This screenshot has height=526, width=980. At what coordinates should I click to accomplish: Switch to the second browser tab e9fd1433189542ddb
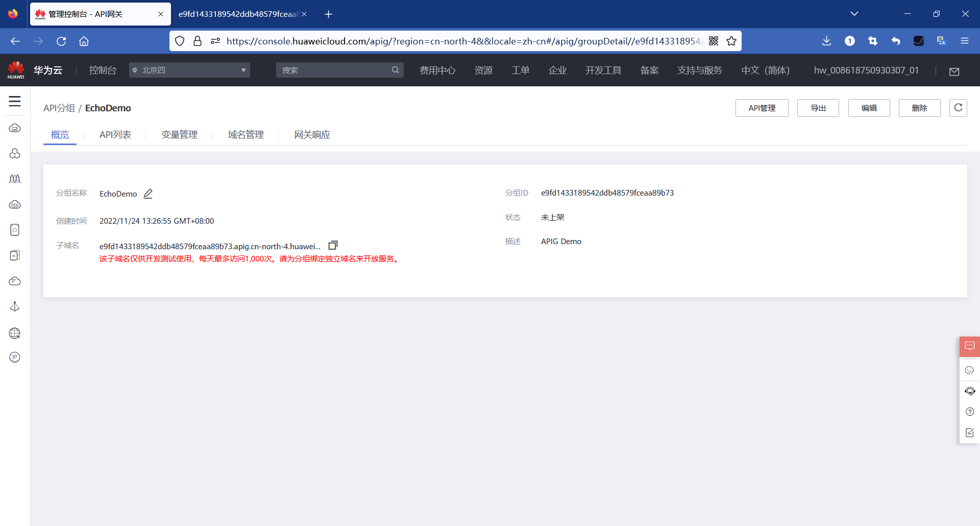242,14
